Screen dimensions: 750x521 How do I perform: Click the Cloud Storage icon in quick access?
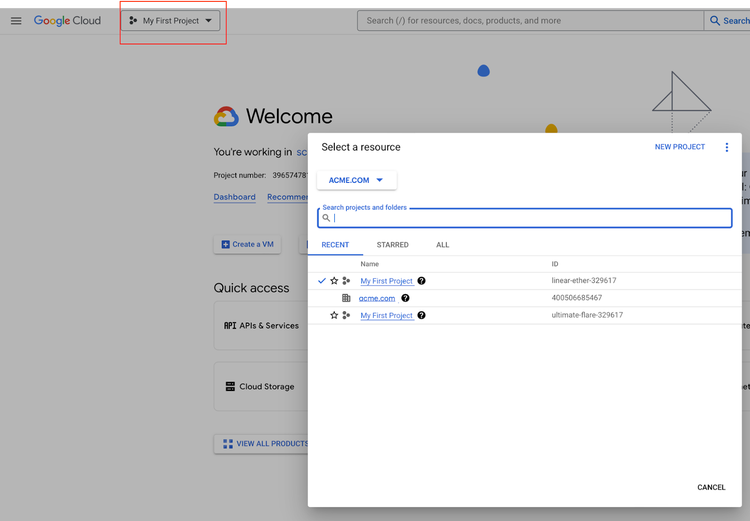[x=230, y=387]
